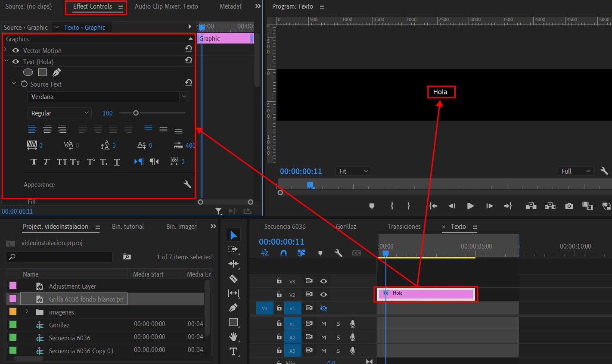Open Verdana font family dropdown

pyautogui.click(x=184, y=96)
